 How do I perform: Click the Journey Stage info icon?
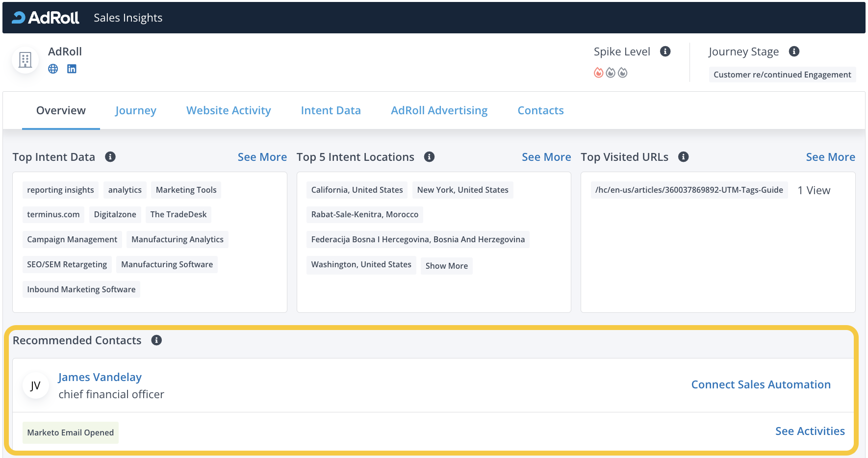(x=794, y=51)
